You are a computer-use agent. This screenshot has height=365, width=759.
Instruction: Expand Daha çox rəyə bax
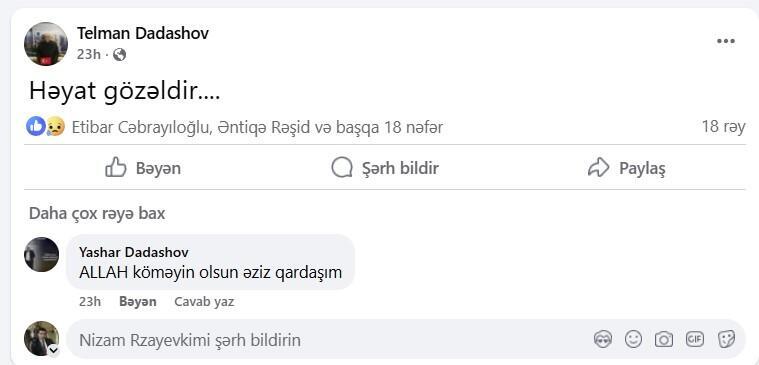click(x=97, y=213)
